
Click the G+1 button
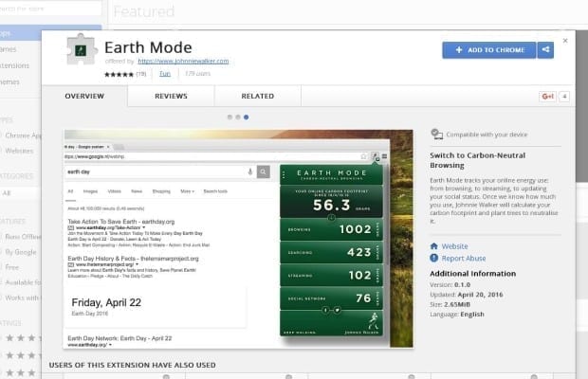click(x=547, y=97)
